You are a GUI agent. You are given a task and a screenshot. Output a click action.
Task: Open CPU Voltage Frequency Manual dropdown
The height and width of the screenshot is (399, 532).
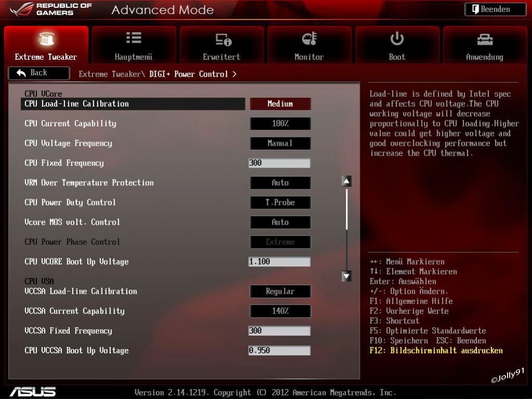[x=280, y=143]
